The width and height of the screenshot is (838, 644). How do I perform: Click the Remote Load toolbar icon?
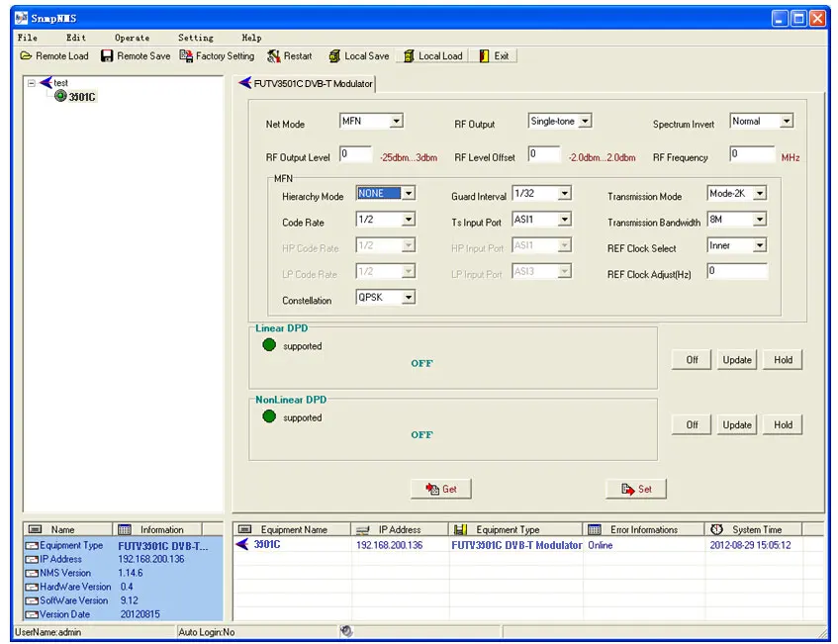pyautogui.click(x=27, y=56)
